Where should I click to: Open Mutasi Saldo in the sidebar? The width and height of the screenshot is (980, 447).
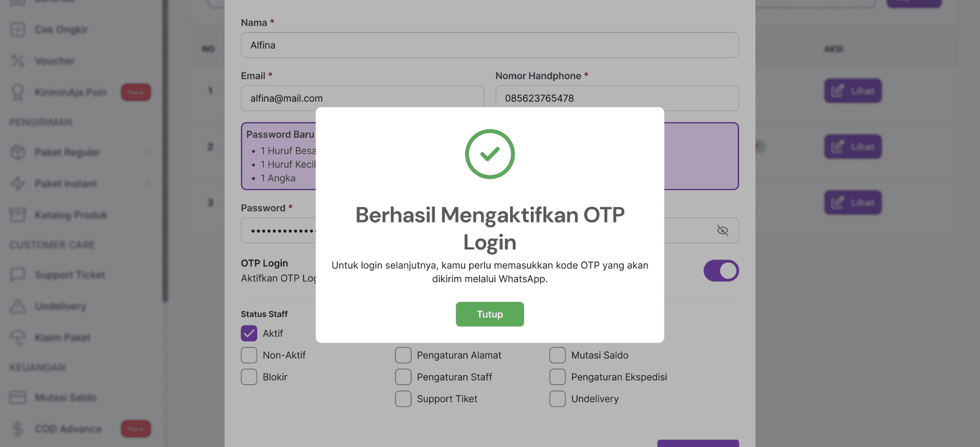pyautogui.click(x=65, y=397)
